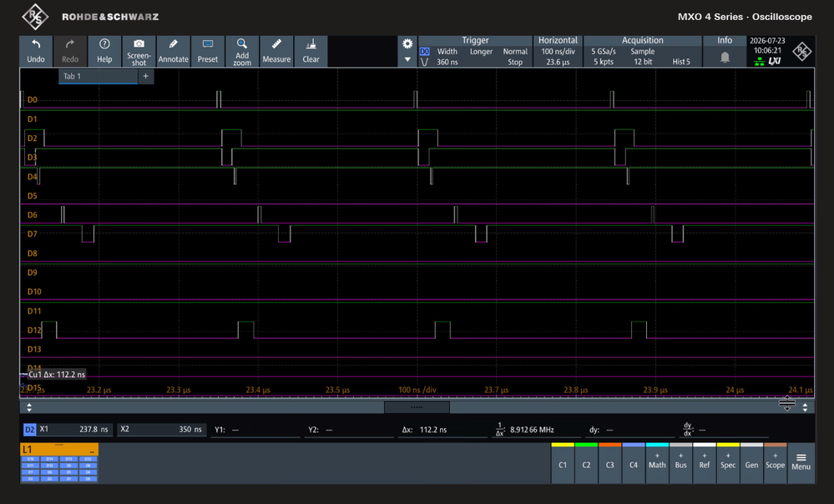Edit cursor X1 value 237.8 ns
834x504 pixels.
point(74,430)
